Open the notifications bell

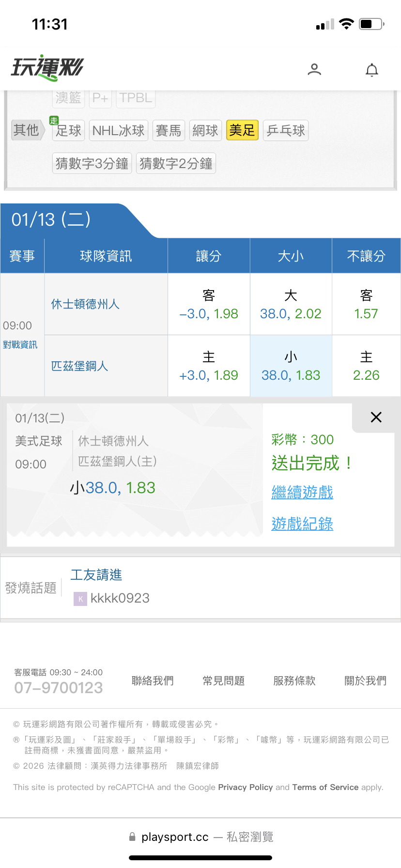point(371,70)
